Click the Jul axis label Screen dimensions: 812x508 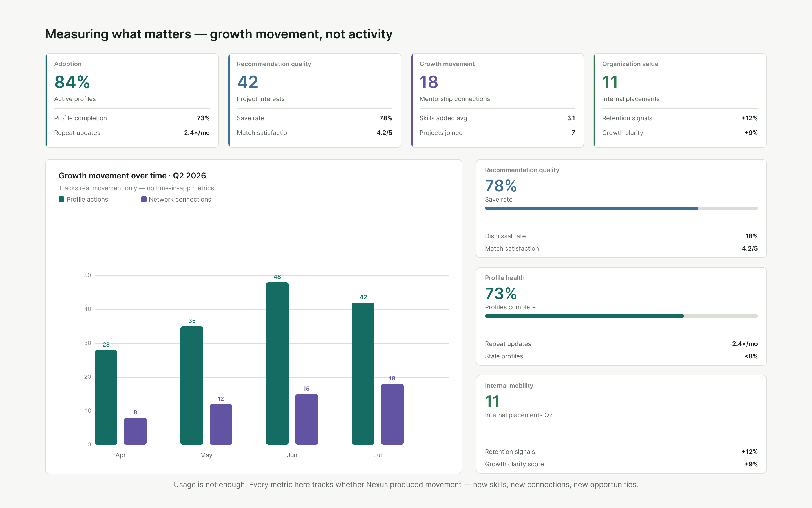pyautogui.click(x=378, y=455)
